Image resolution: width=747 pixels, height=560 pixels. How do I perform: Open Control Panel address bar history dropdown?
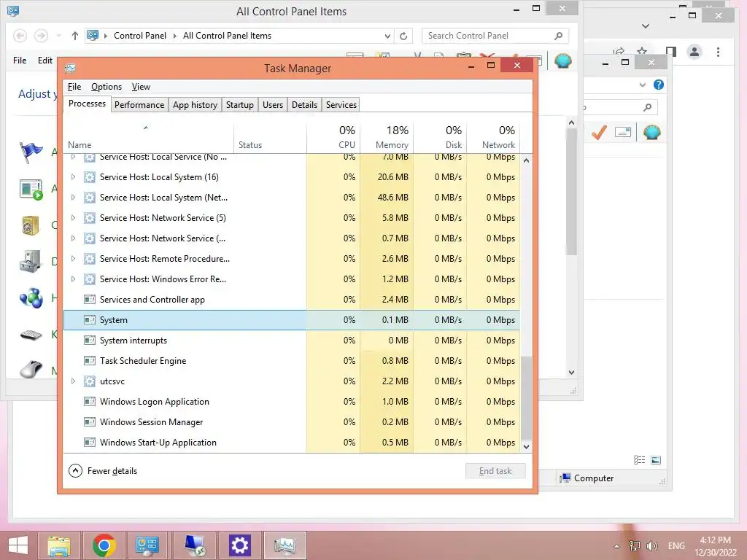(x=387, y=36)
